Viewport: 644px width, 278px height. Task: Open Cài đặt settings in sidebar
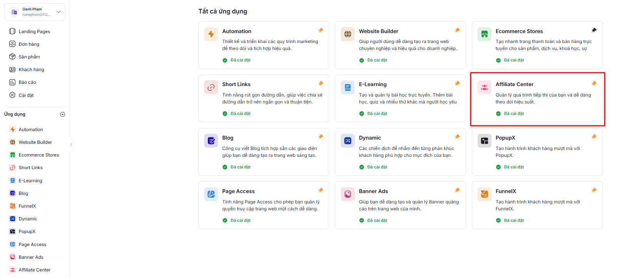(x=26, y=95)
